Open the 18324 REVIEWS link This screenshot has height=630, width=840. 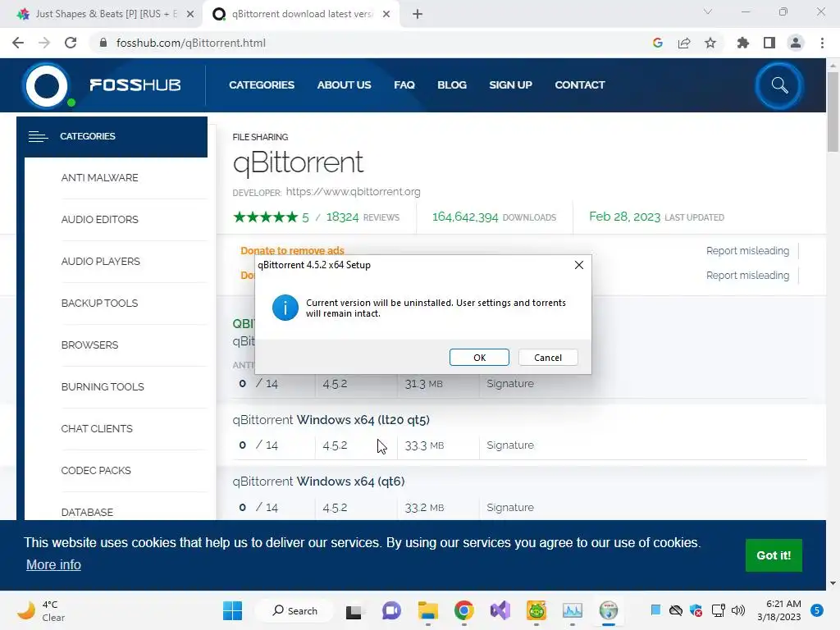pos(363,217)
